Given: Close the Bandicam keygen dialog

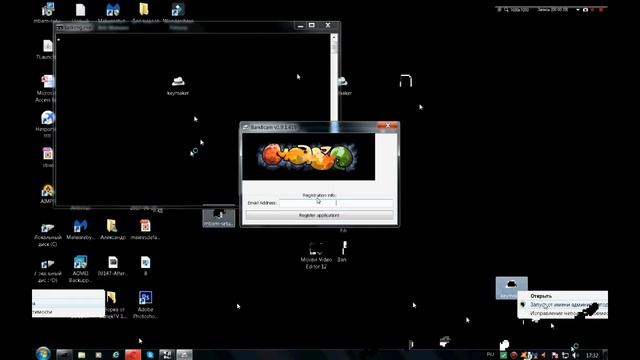Looking at the screenshot, I should [x=387, y=126].
